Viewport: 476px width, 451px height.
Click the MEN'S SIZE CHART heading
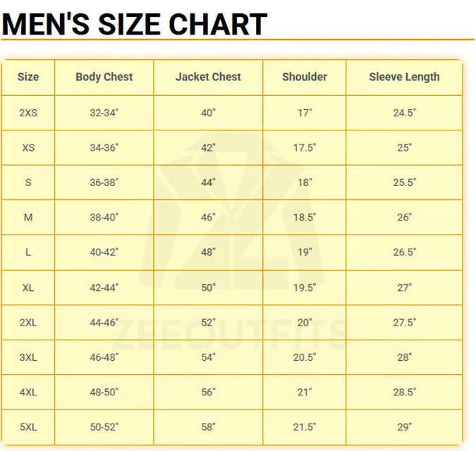coord(134,24)
